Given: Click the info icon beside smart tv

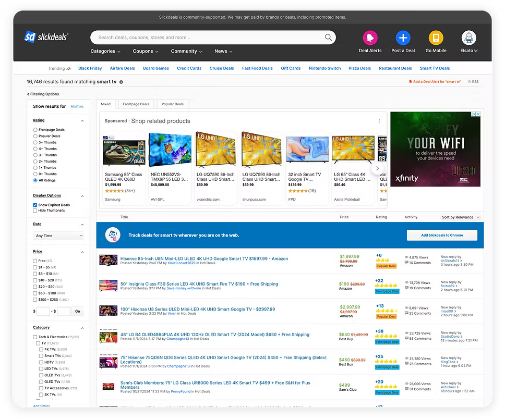Looking at the screenshot, I should click(x=121, y=82).
